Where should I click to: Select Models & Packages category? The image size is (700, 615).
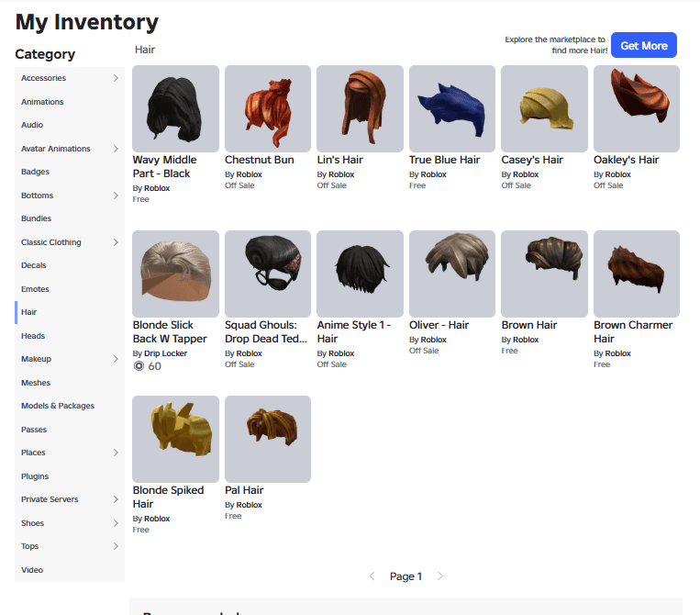point(70,406)
